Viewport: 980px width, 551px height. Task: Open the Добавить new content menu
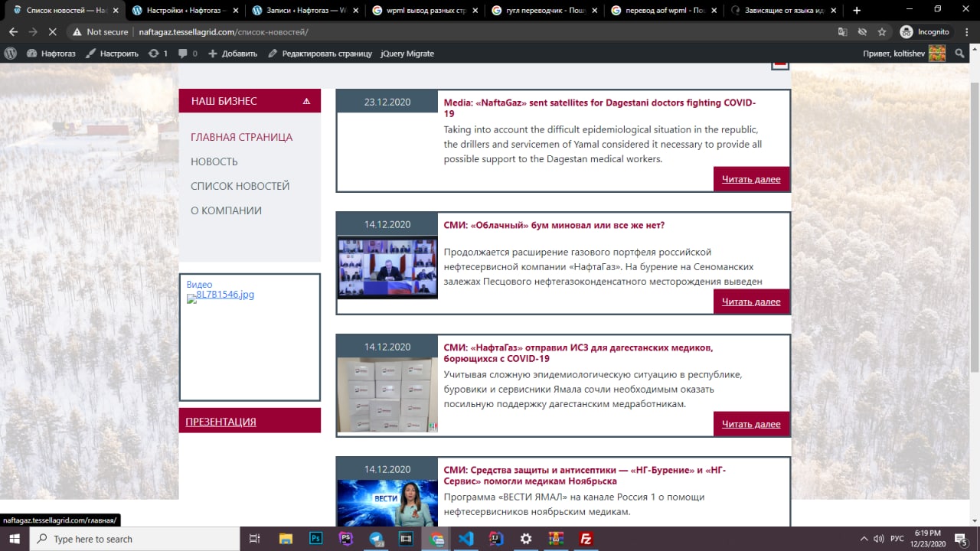pyautogui.click(x=233, y=54)
